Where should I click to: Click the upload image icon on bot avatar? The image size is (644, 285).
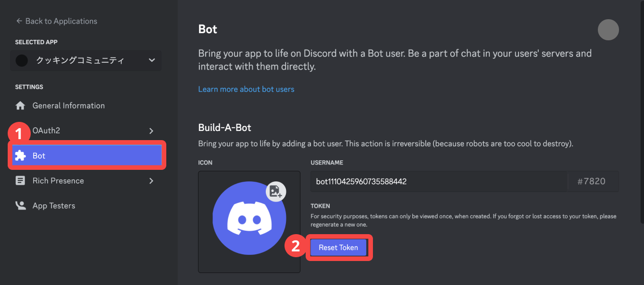275,191
